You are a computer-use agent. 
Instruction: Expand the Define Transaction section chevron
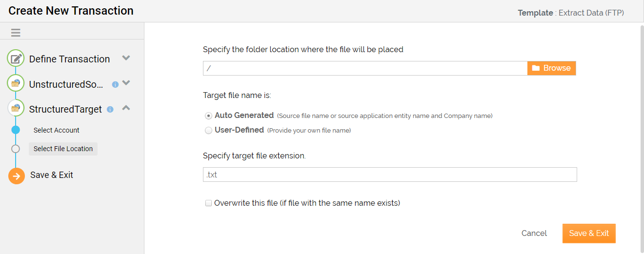[x=126, y=58]
